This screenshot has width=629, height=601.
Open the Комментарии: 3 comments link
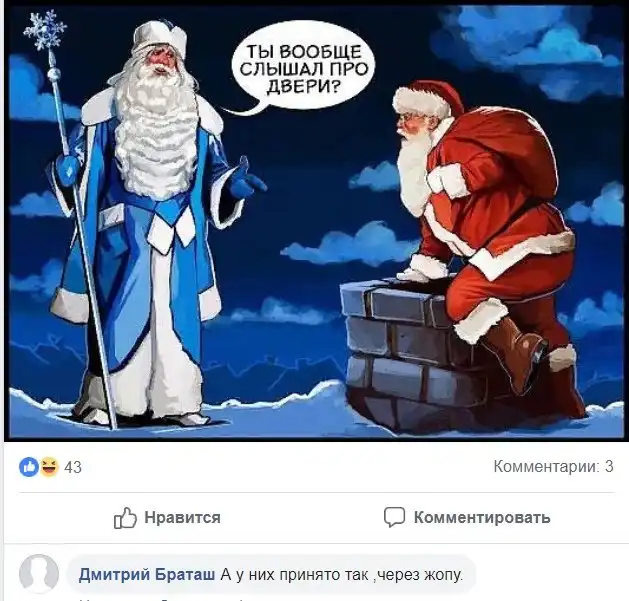coord(553,467)
